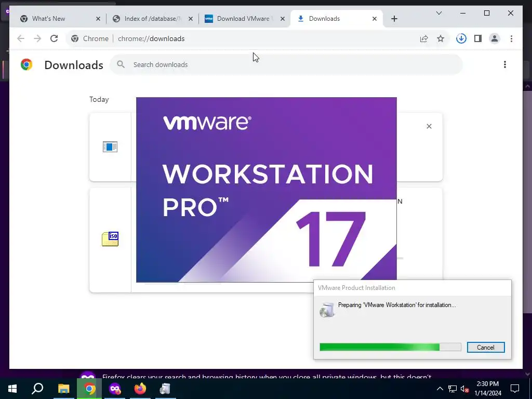Open the Windows Start menu

click(x=12, y=389)
